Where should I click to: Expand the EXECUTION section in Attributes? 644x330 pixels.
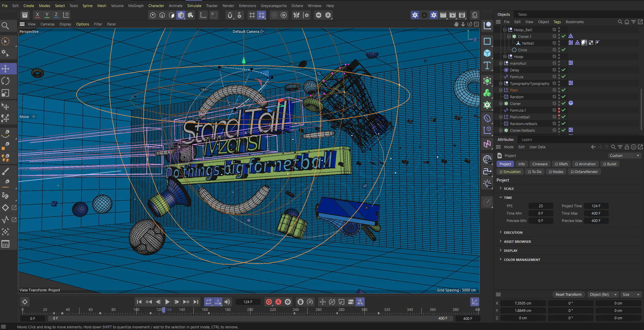(x=501, y=232)
